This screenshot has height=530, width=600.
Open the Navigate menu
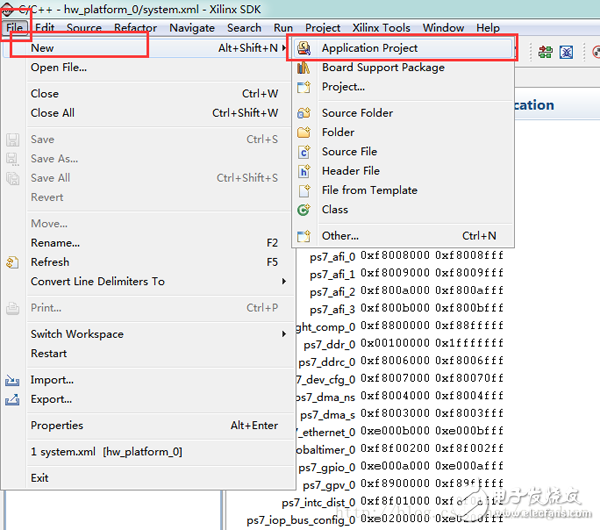[192, 28]
